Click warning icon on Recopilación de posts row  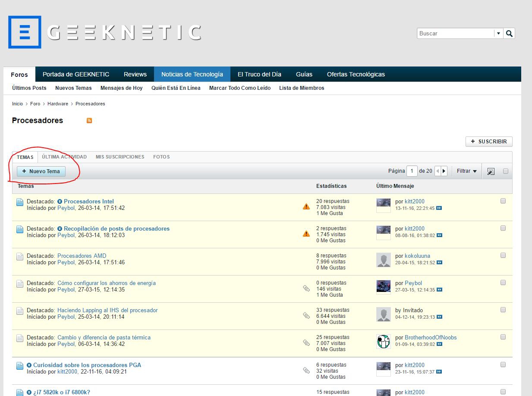306,234
